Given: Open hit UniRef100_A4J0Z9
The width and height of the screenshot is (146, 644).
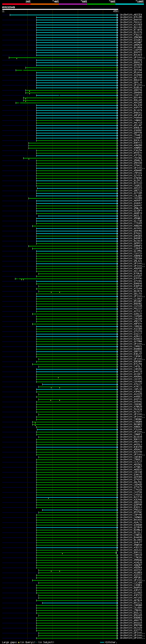Looking at the screenshot, I should click(x=131, y=628).
